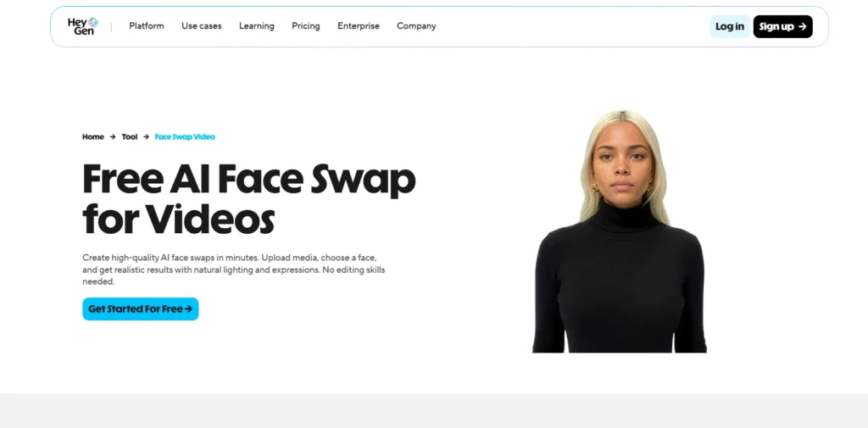Click the arrow icon inside Sign up button
Image resolution: width=868 pixels, height=428 pixels.
(x=802, y=26)
